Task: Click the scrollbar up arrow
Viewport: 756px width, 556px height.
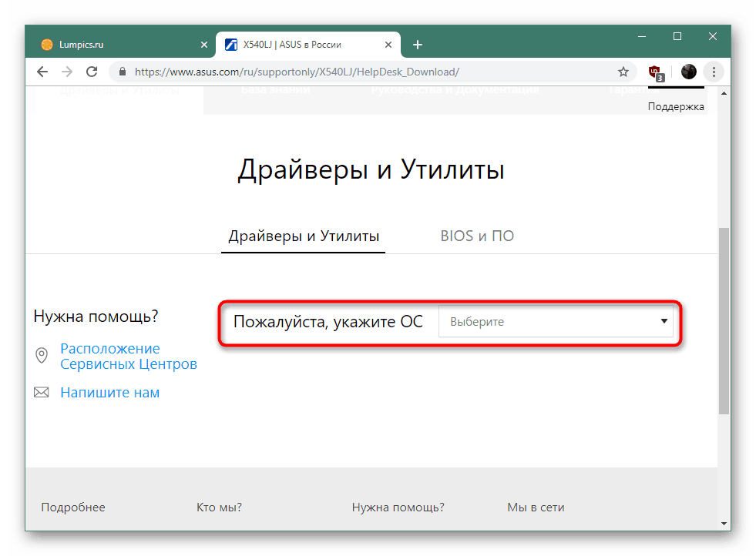Action: pyautogui.click(x=724, y=93)
